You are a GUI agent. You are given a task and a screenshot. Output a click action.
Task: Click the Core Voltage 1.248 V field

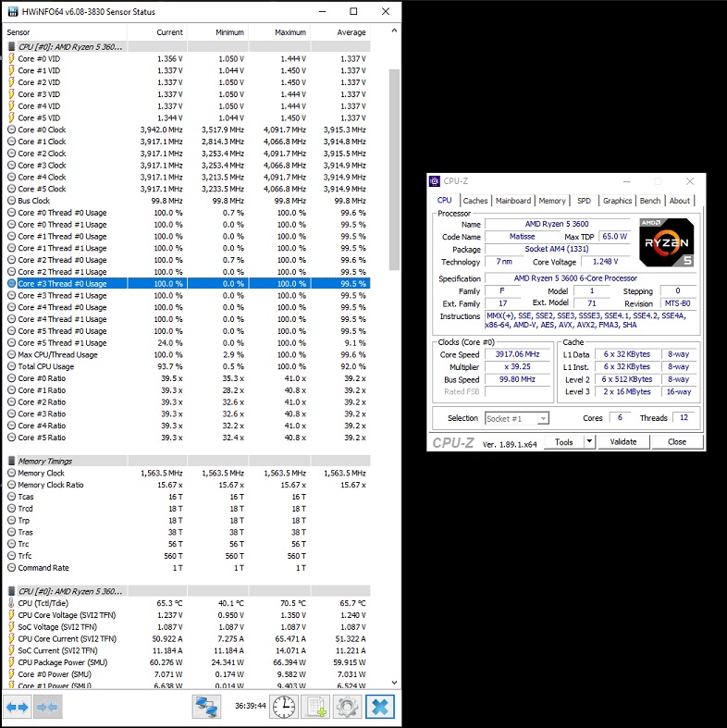click(x=605, y=262)
